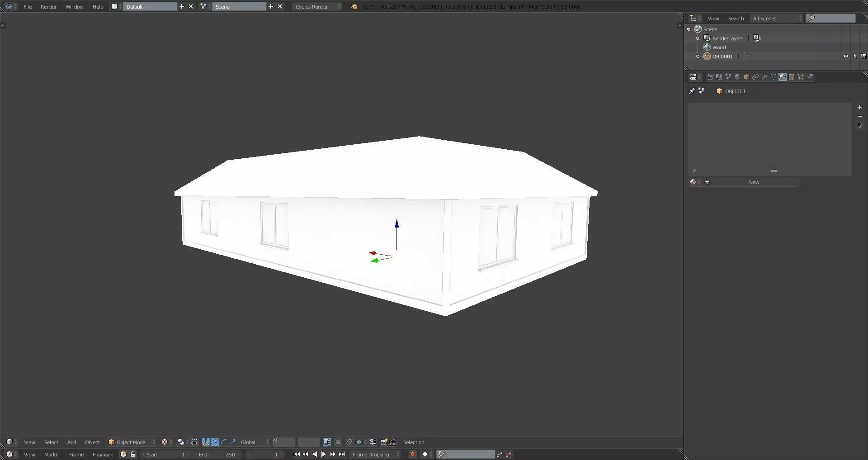This screenshot has width=868, height=460.
Task: Open the Modifiers wrench tab
Action: click(x=764, y=77)
